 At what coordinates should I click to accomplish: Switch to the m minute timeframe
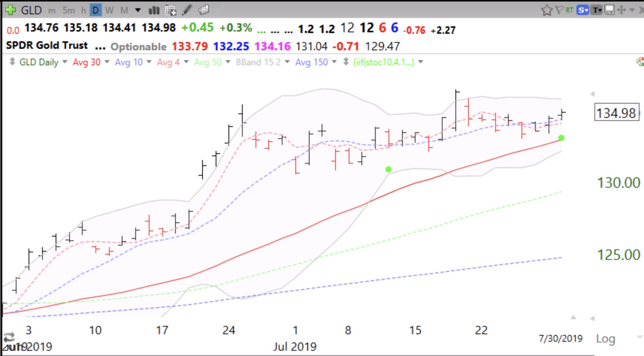[52, 11]
